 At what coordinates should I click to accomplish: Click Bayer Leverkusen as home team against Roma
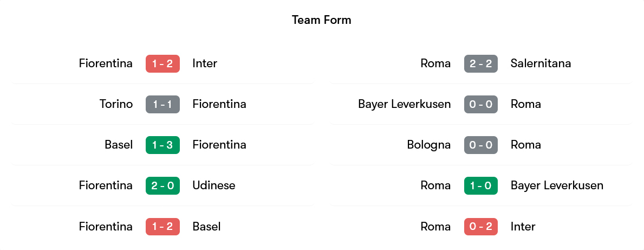click(x=404, y=104)
